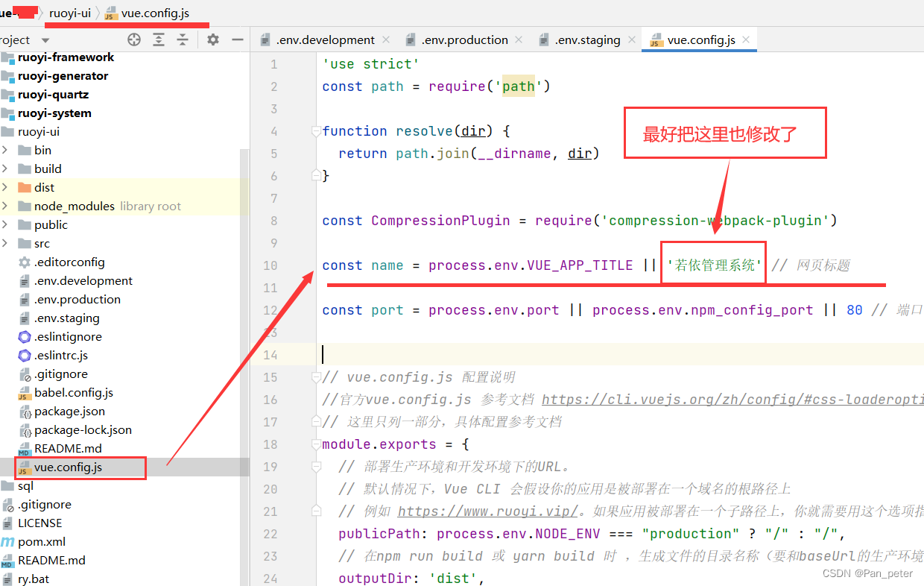This screenshot has height=586, width=924.
Task: Switch to the .env.development tab
Action: tap(325, 40)
